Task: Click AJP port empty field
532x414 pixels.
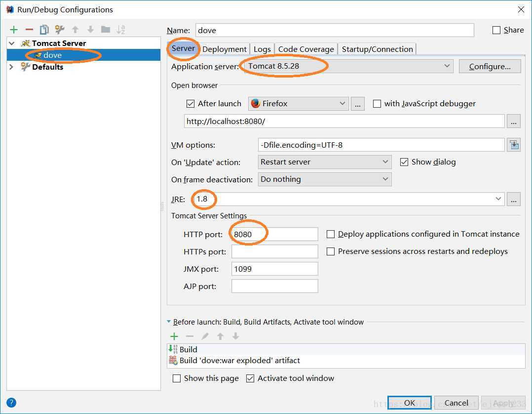Action: (274, 287)
